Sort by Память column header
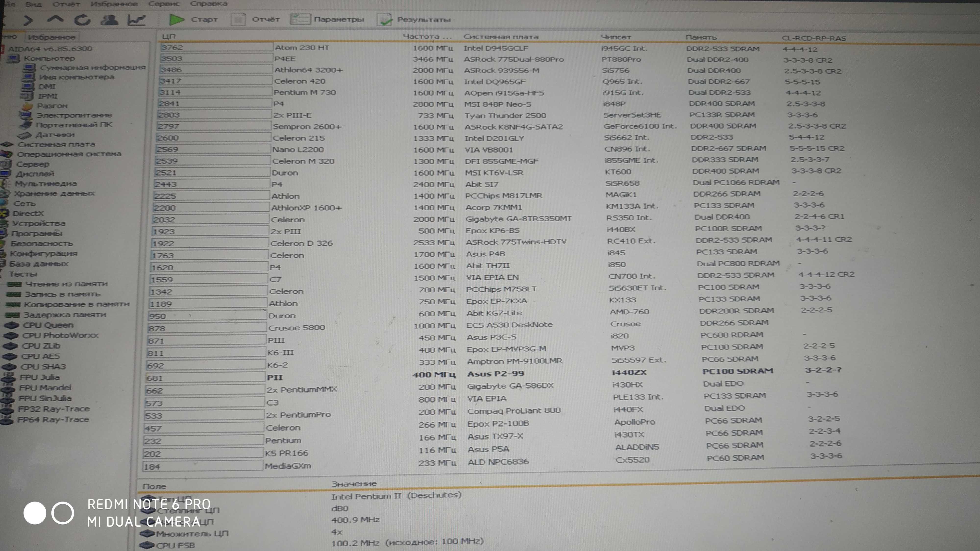This screenshot has height=551, width=980. [701, 37]
